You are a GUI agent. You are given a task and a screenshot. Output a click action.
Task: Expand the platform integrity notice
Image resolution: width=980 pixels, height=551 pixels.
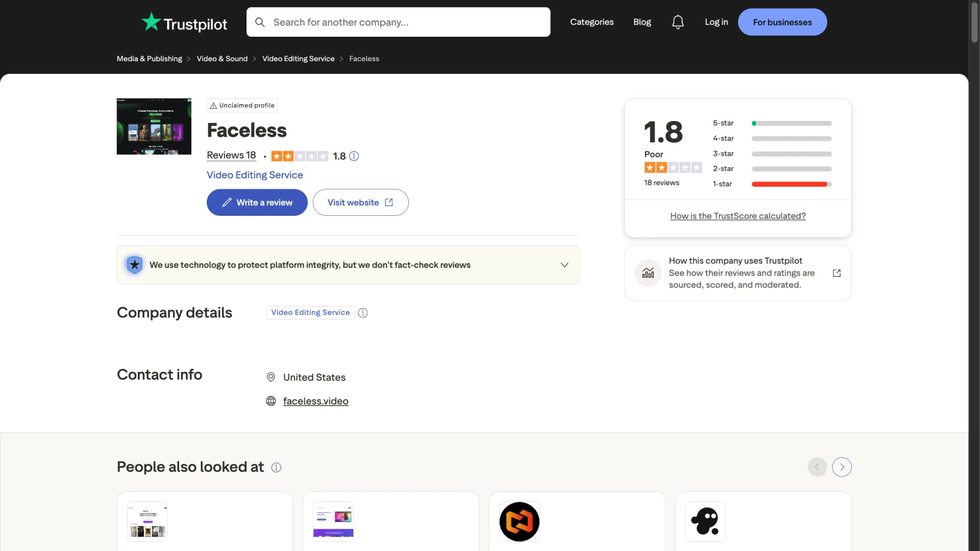(565, 265)
